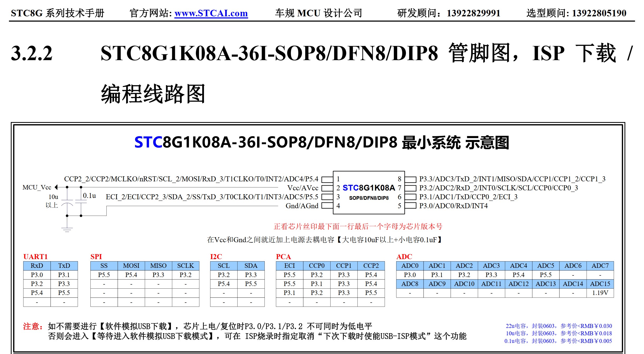Click the ADC0 header cell

point(410,266)
